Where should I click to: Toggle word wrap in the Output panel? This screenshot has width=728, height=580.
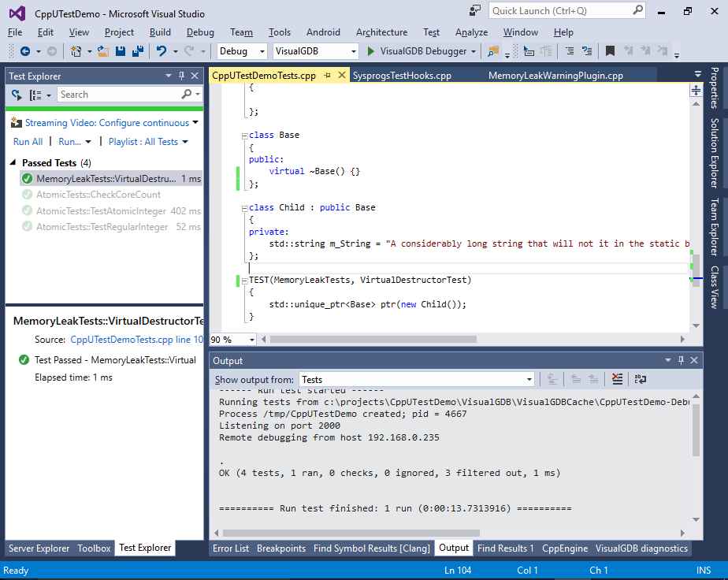click(640, 379)
